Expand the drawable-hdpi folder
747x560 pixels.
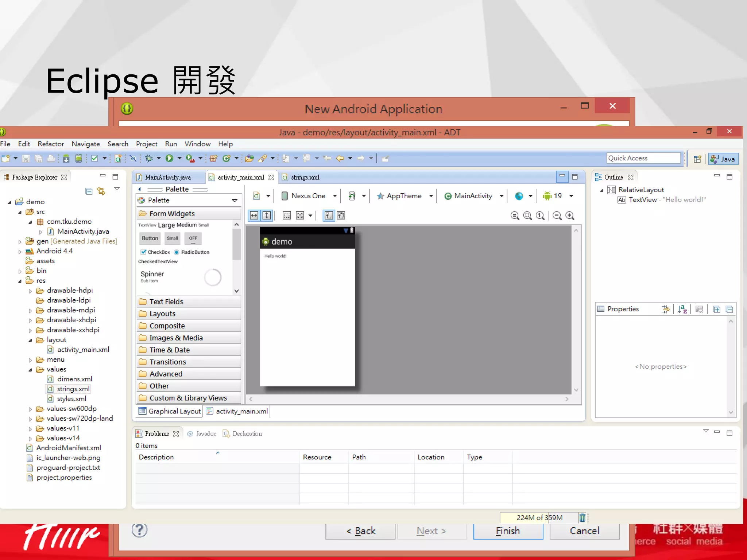point(30,291)
